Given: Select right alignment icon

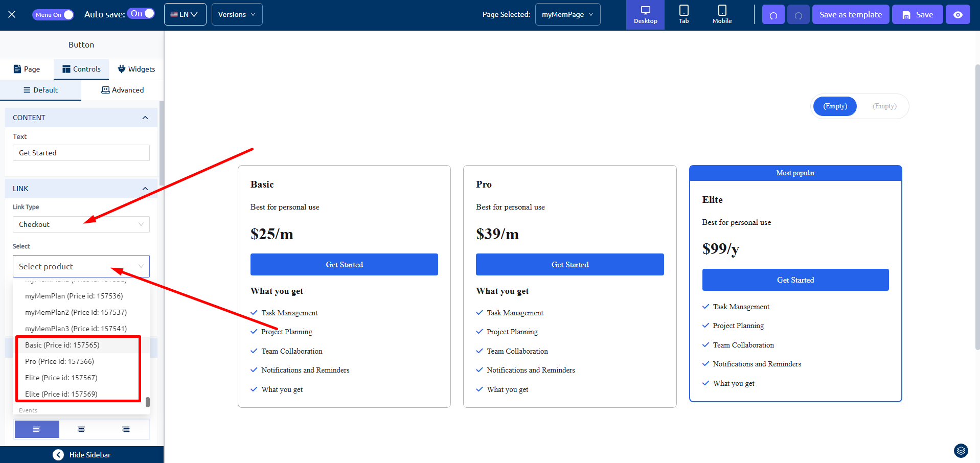Looking at the screenshot, I should (126, 429).
